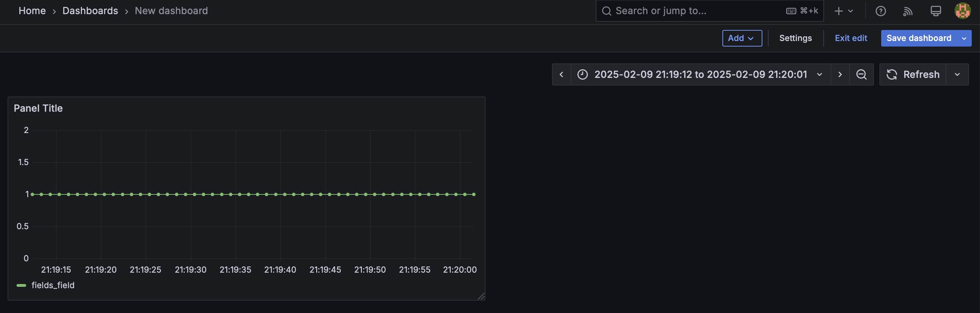Shift time range forward with right arrow
Viewport: 980px width, 313px height.
pos(840,74)
